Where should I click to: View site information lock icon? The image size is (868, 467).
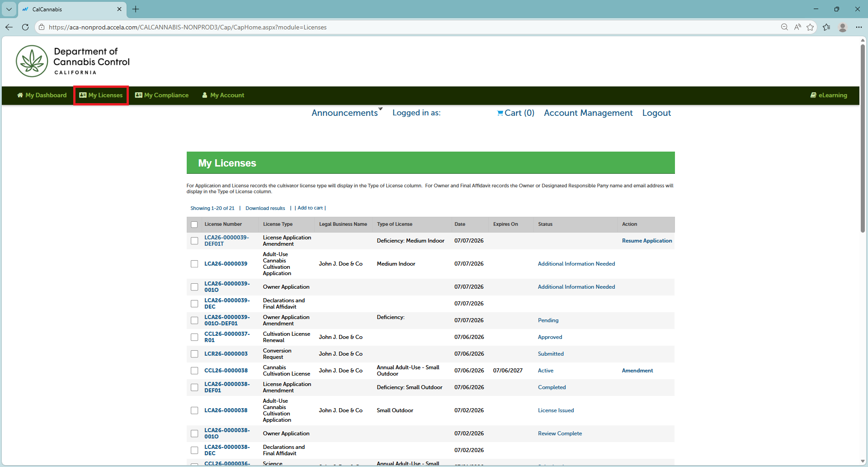click(42, 27)
